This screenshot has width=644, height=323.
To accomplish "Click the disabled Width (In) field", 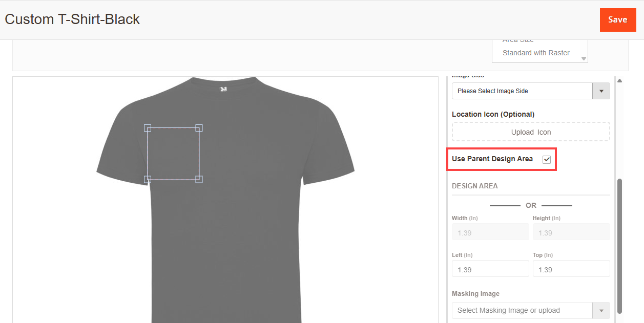I will click(x=490, y=232).
